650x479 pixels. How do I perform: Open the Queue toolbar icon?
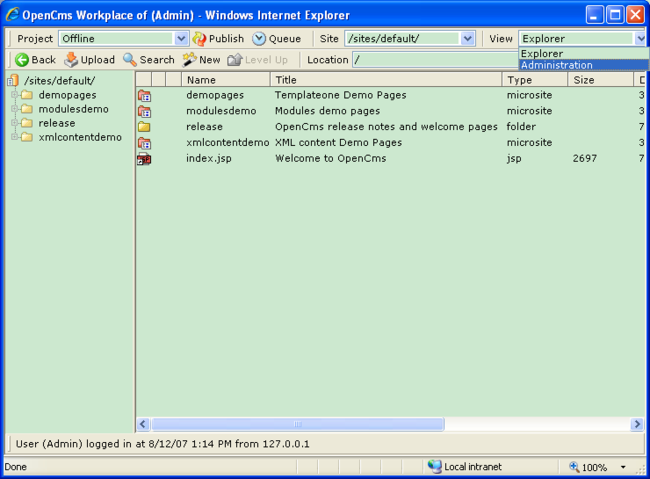point(259,39)
